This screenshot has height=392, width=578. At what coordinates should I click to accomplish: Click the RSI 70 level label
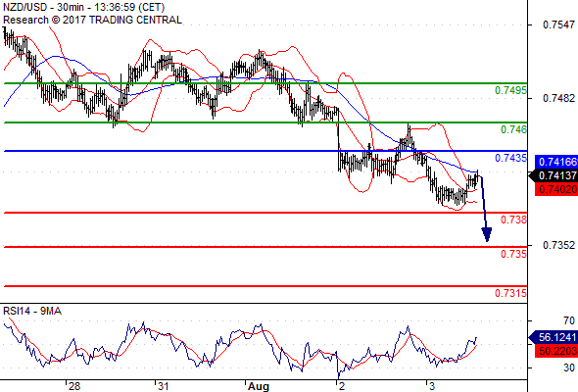[x=569, y=320]
